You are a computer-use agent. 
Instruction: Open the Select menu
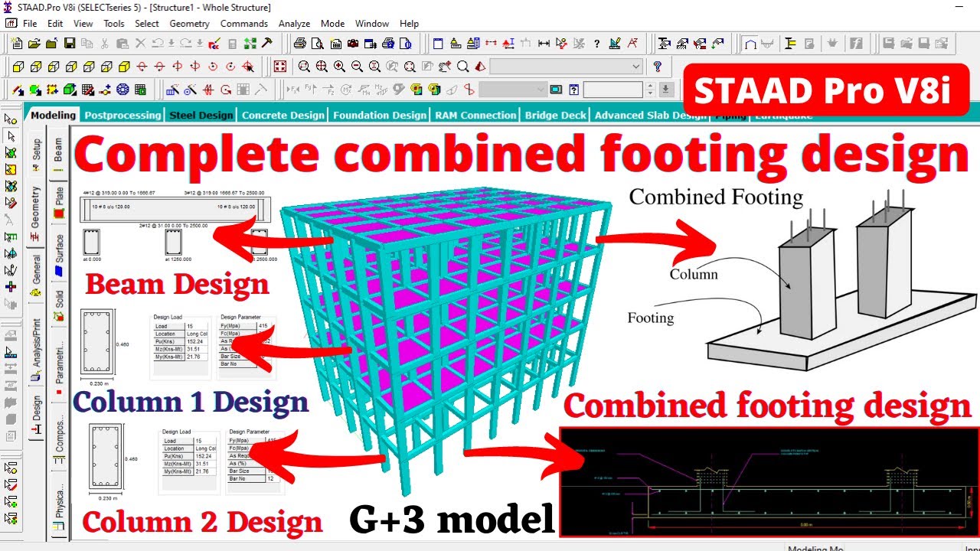pos(147,24)
